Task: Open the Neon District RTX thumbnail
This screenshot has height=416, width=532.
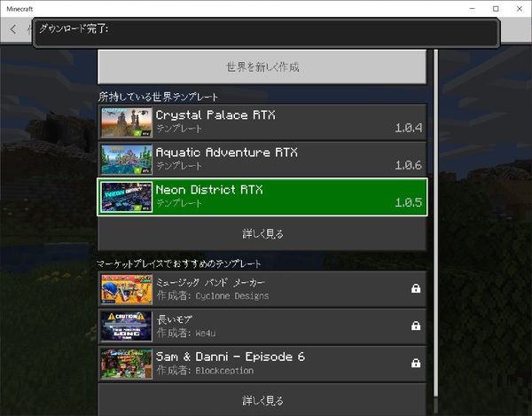Action: pyautogui.click(x=127, y=197)
